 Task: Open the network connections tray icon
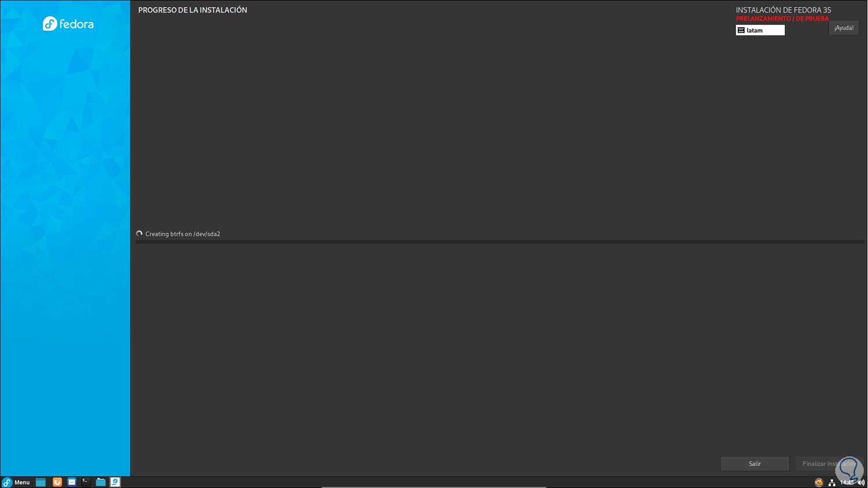click(x=832, y=482)
